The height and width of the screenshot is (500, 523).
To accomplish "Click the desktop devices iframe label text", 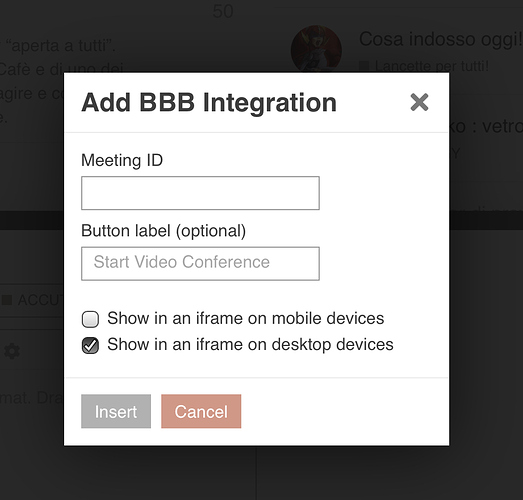I will click(250, 345).
